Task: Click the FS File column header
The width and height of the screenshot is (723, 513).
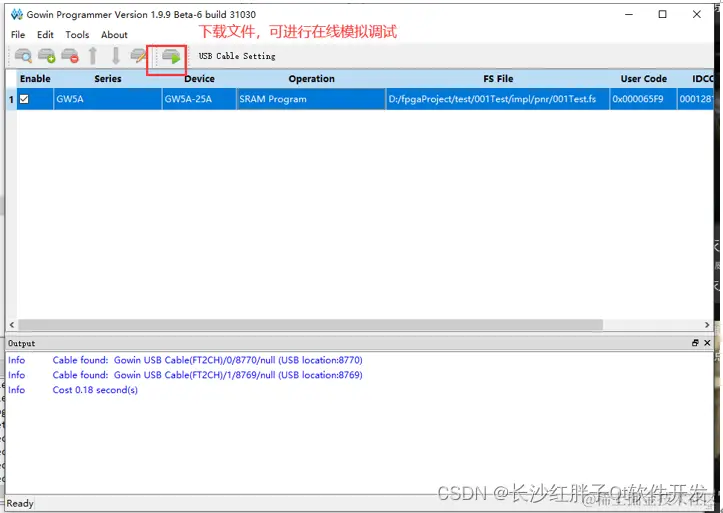Action: pos(498,79)
